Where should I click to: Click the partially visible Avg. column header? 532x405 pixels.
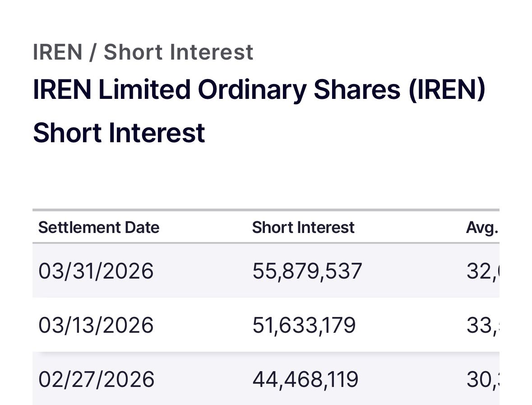pos(482,228)
